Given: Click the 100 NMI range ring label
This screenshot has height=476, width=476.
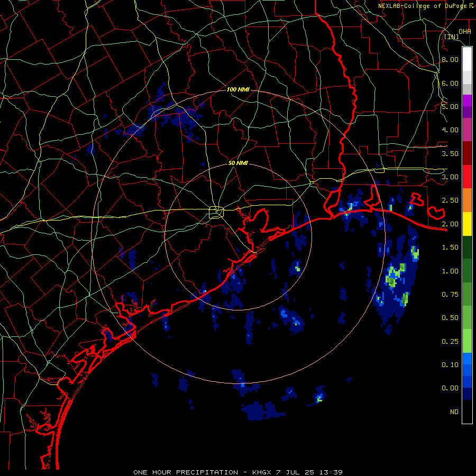Looking at the screenshot, I should [x=238, y=89].
